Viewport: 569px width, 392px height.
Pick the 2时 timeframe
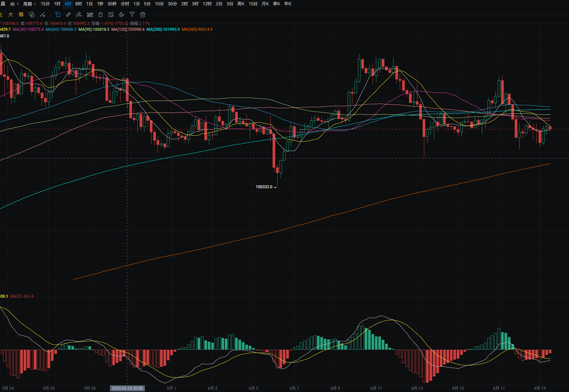[184, 4]
